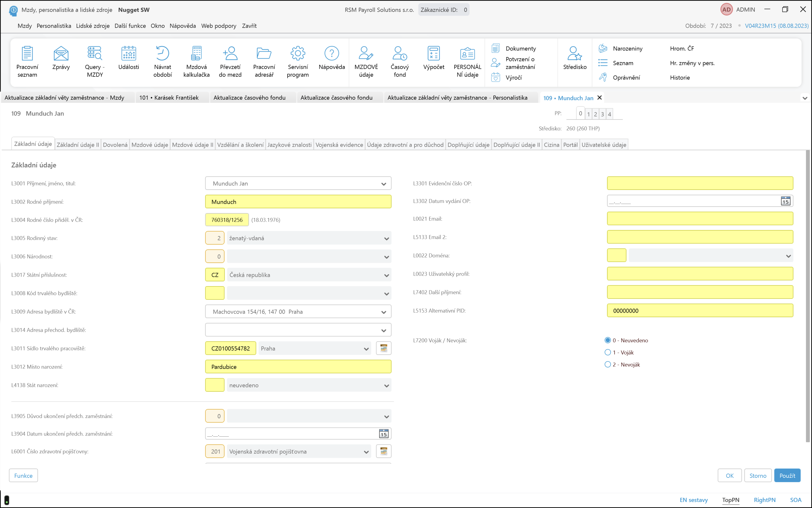Launch the Query - MZDY tool
Image resolution: width=812 pixels, height=508 pixels.
coord(95,62)
